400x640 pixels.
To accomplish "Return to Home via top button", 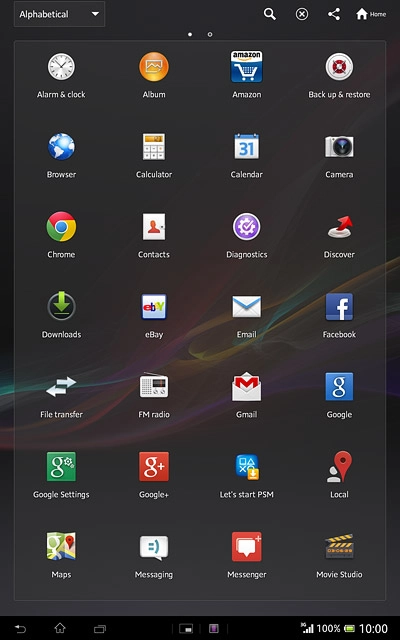I will coord(371,14).
